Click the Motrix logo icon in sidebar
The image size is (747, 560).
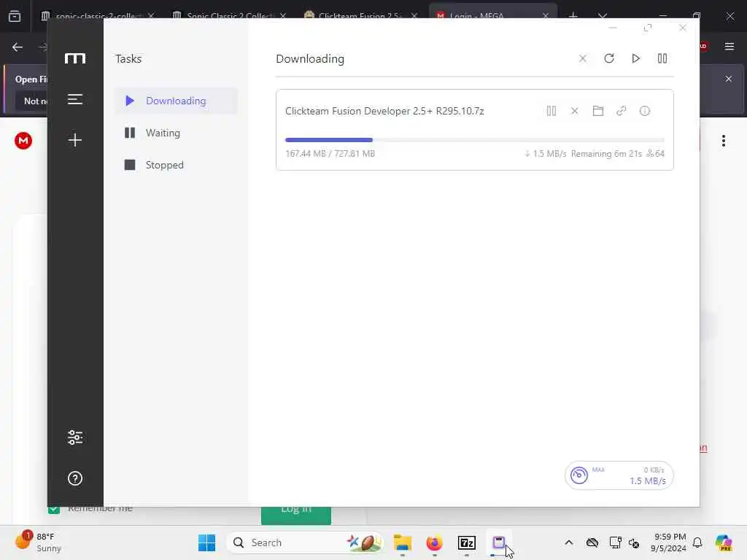pyautogui.click(x=75, y=58)
